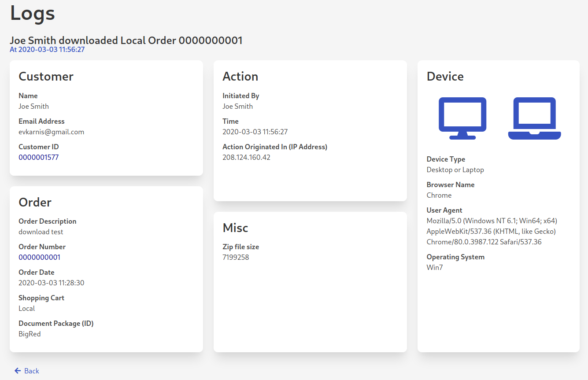Click the laptop device icon
This screenshot has height=380, width=588.
[534, 118]
